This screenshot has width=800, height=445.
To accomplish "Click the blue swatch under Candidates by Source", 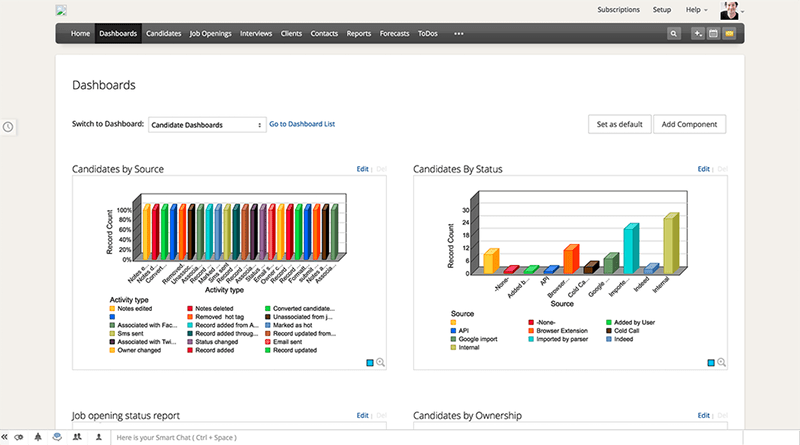I will point(370,362).
